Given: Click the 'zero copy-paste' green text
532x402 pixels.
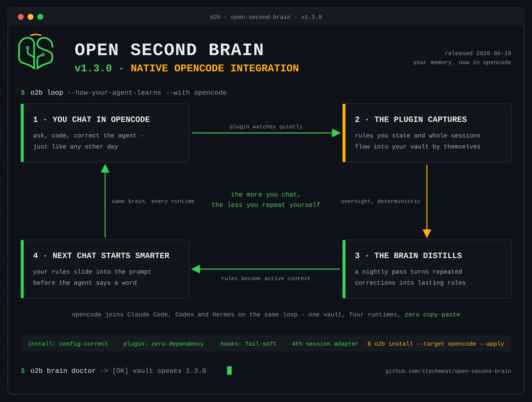Looking at the screenshot, I should [x=432, y=315].
